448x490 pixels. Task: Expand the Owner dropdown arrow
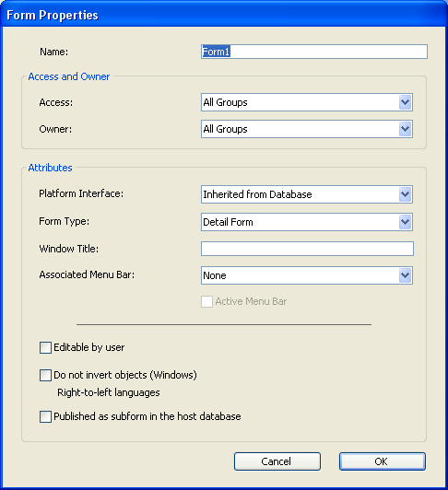[406, 129]
